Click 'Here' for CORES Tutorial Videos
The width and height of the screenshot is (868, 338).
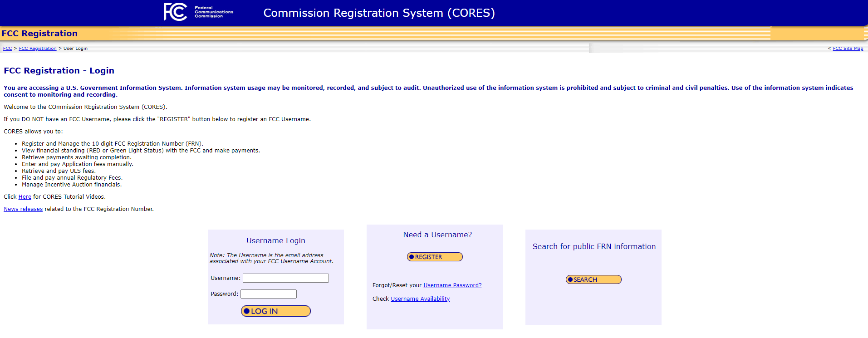[x=25, y=197]
